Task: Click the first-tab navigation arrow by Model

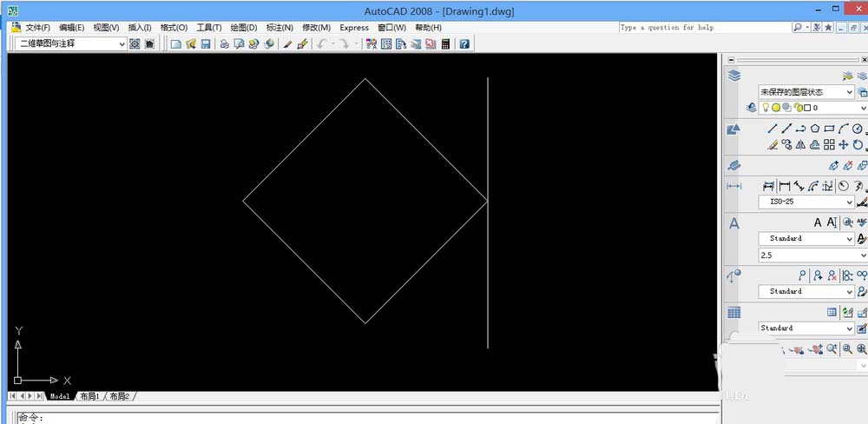Action: pos(13,395)
